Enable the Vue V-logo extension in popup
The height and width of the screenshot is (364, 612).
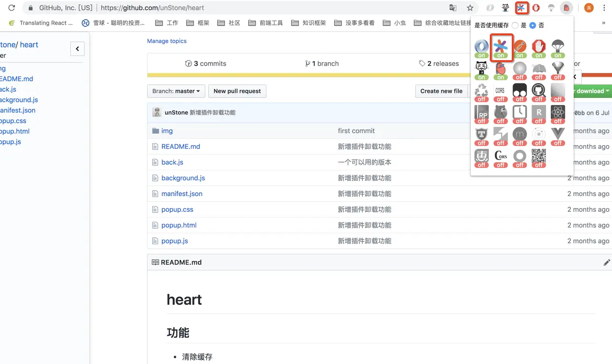point(558,136)
